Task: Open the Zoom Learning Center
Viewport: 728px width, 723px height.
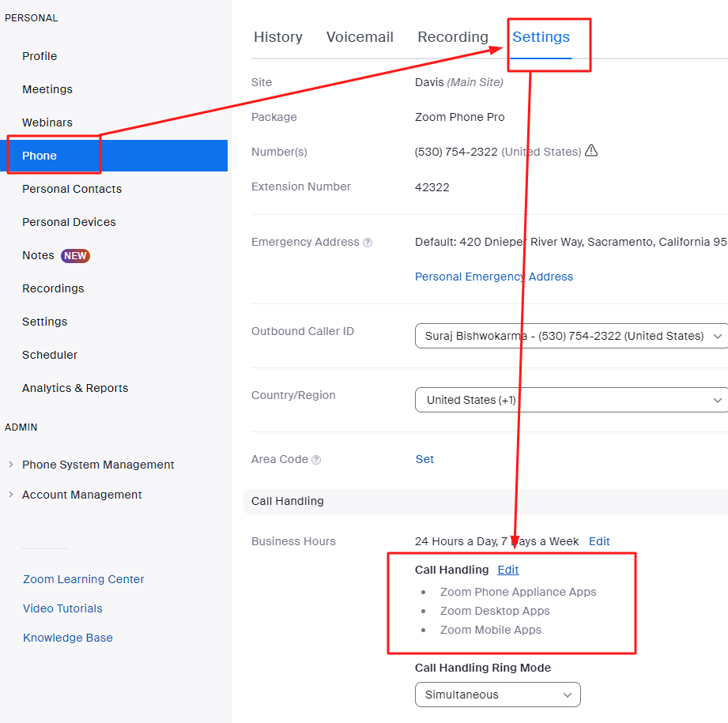Action: pos(83,579)
